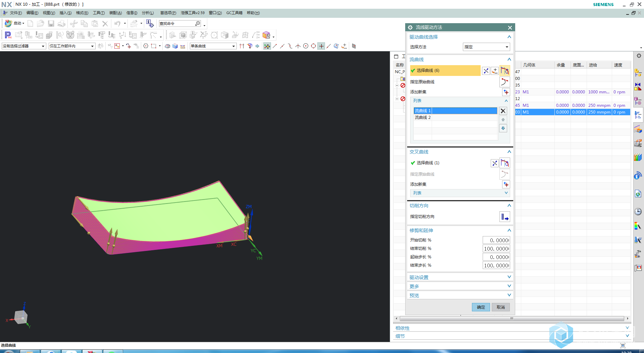Click the 指定原始曲线 icon under 流曲线

pyautogui.click(x=505, y=82)
